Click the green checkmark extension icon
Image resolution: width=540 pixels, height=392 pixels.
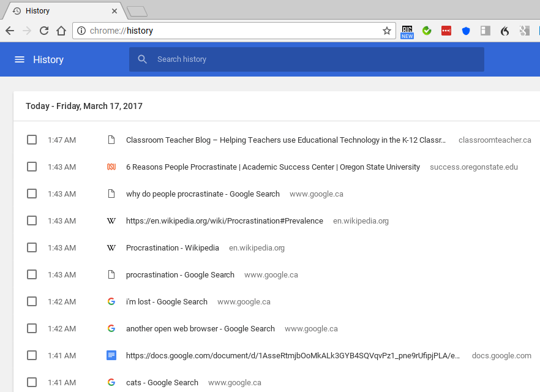(427, 31)
